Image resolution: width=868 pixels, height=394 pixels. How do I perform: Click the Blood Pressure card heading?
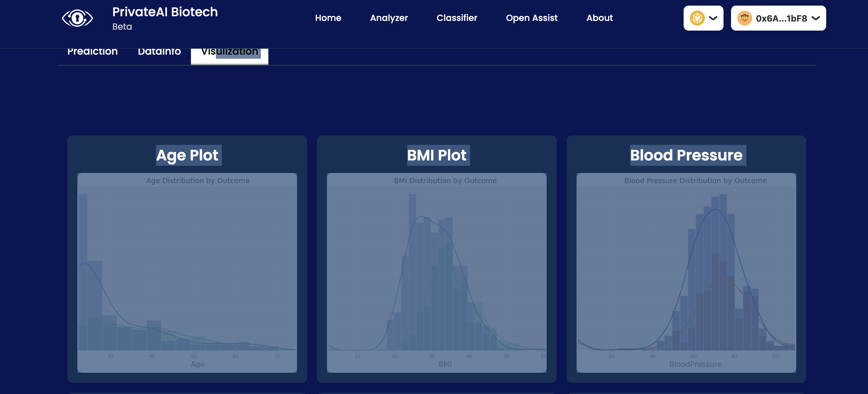coord(686,155)
